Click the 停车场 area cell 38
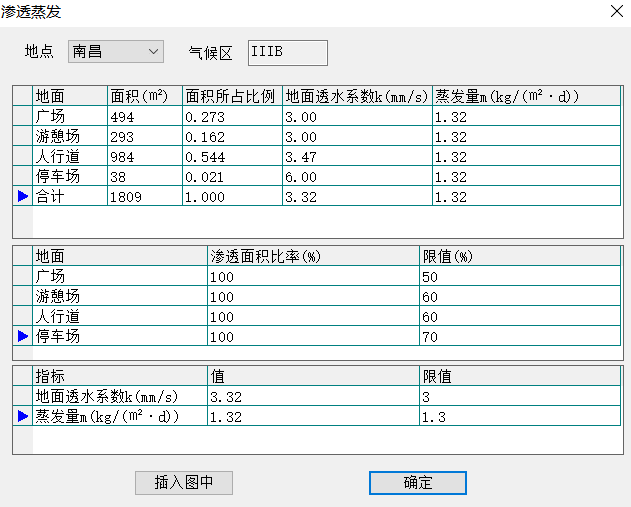Image resolution: width=631 pixels, height=507 pixels. [x=144, y=177]
